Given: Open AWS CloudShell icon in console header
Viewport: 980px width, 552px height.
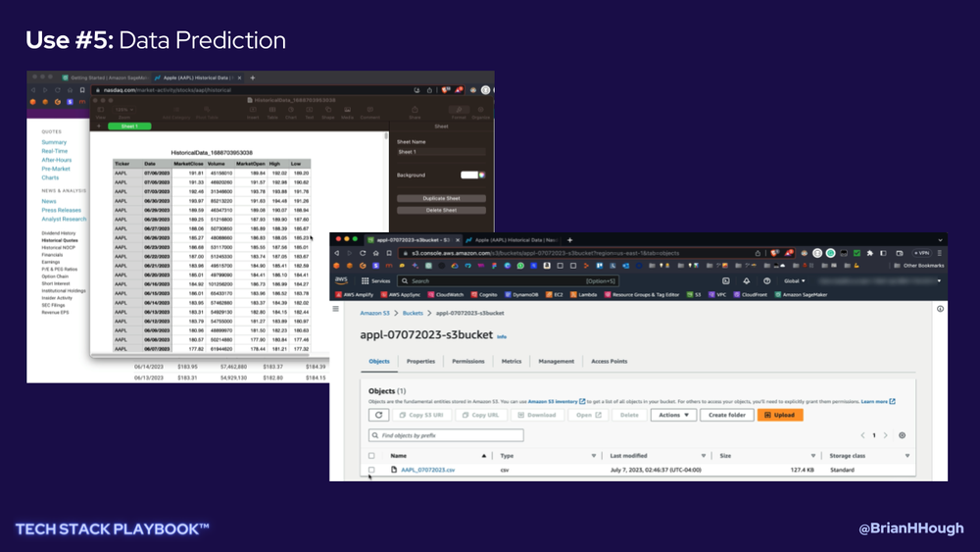Looking at the screenshot, I should click(x=725, y=280).
